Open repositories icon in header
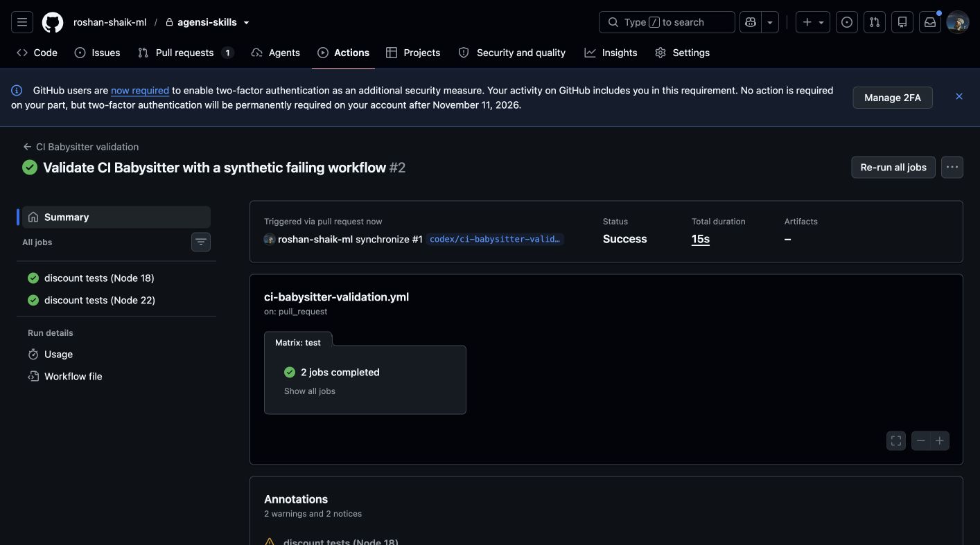Screen dimensions: 980x545 click(902, 22)
